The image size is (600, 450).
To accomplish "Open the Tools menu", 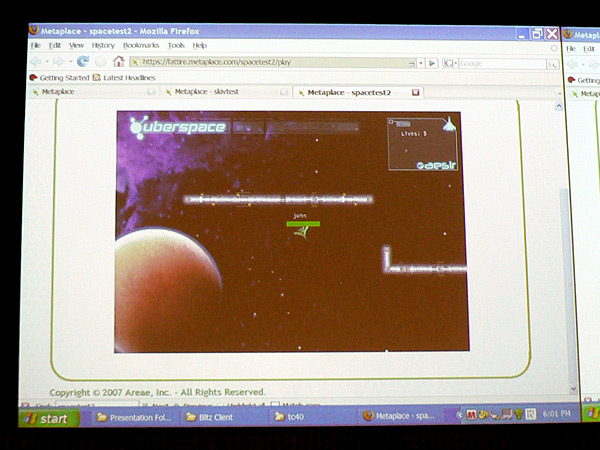I will [176, 46].
